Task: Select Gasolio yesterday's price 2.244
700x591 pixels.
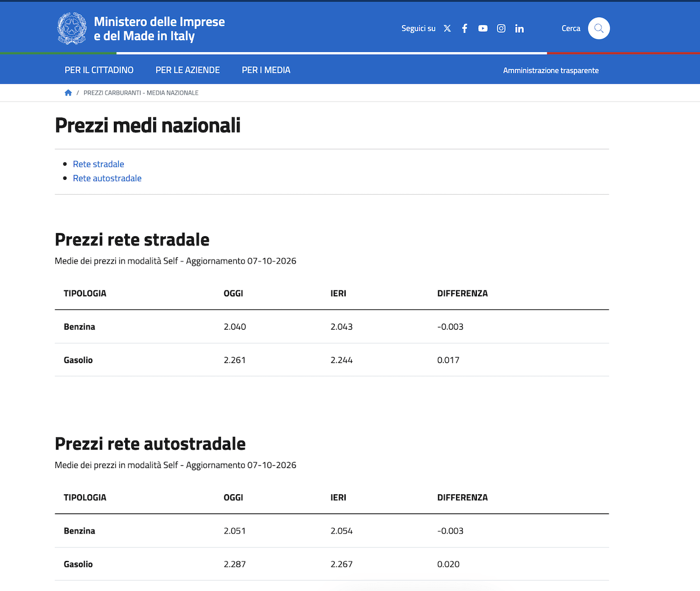Action: (x=342, y=360)
